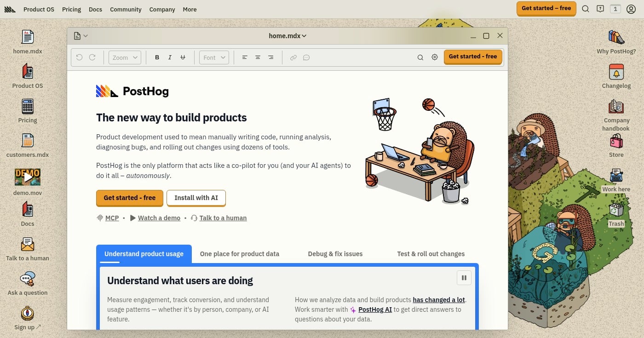Image resolution: width=644 pixels, height=338 pixels.
Task: Open the Company menu
Action: 162,9
